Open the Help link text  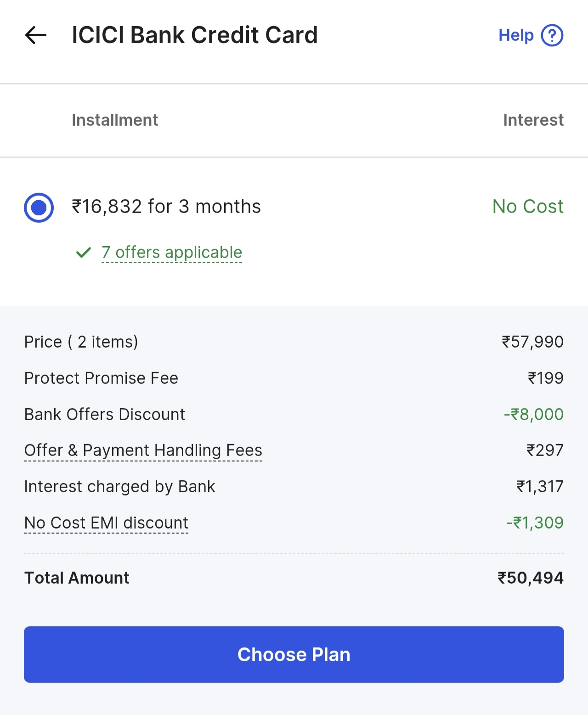click(x=516, y=35)
